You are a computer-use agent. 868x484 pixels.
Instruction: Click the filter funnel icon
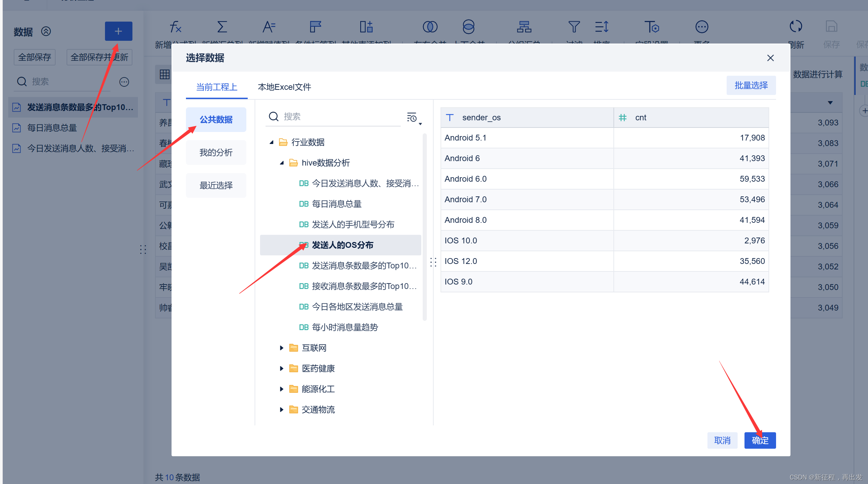574,27
